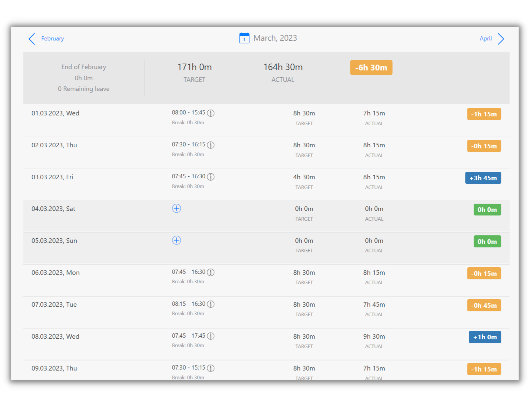The width and height of the screenshot is (532, 401).
Task: Click the green 0h 0m badge for Sunday
Action: tap(487, 242)
